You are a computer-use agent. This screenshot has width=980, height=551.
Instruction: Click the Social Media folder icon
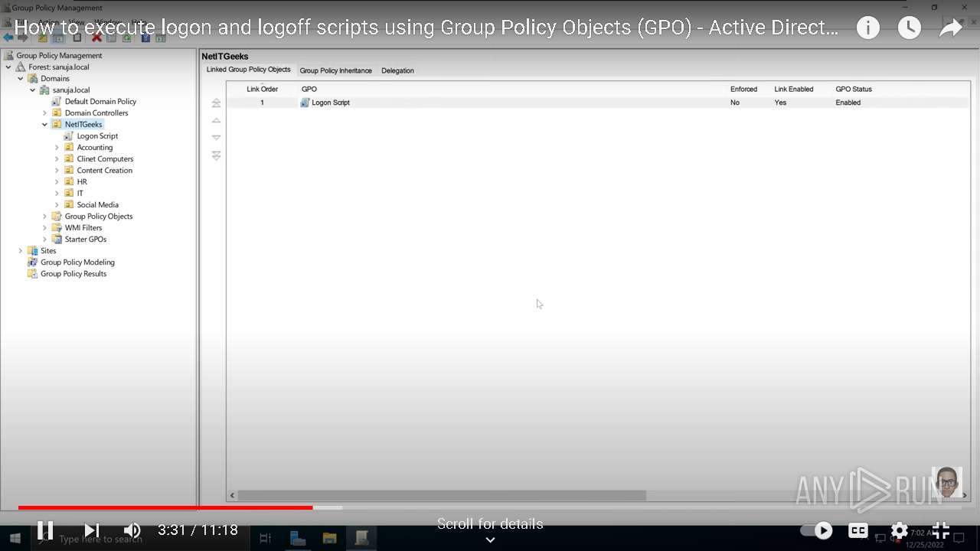tap(69, 204)
